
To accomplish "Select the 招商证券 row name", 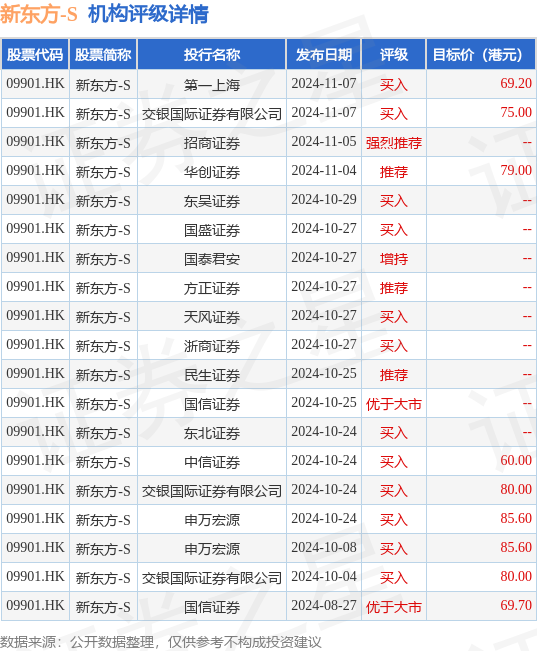I will click(x=212, y=143).
